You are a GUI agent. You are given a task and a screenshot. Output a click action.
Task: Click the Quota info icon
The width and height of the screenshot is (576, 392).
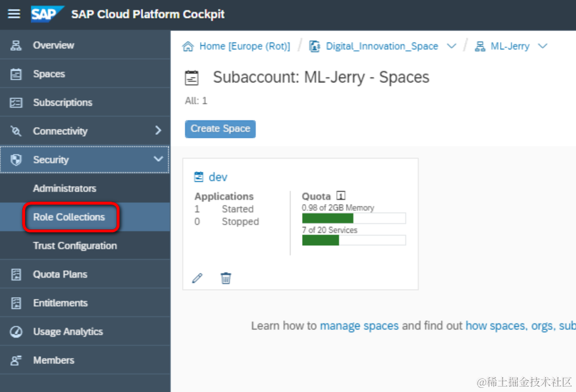point(341,196)
